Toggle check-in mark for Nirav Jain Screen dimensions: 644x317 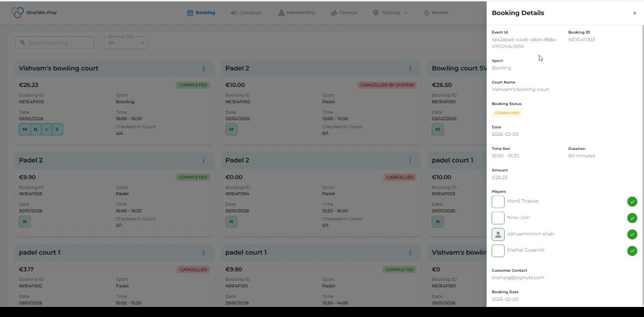point(632,218)
